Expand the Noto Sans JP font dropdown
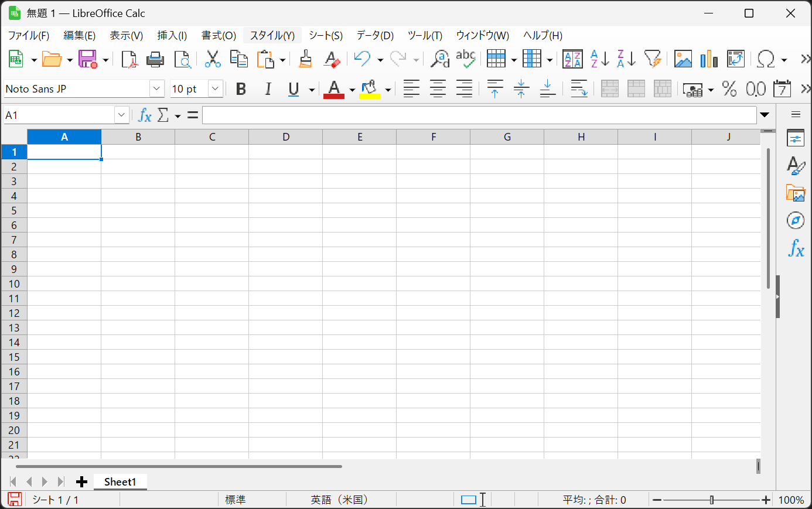Image resolution: width=812 pixels, height=509 pixels. (x=156, y=89)
